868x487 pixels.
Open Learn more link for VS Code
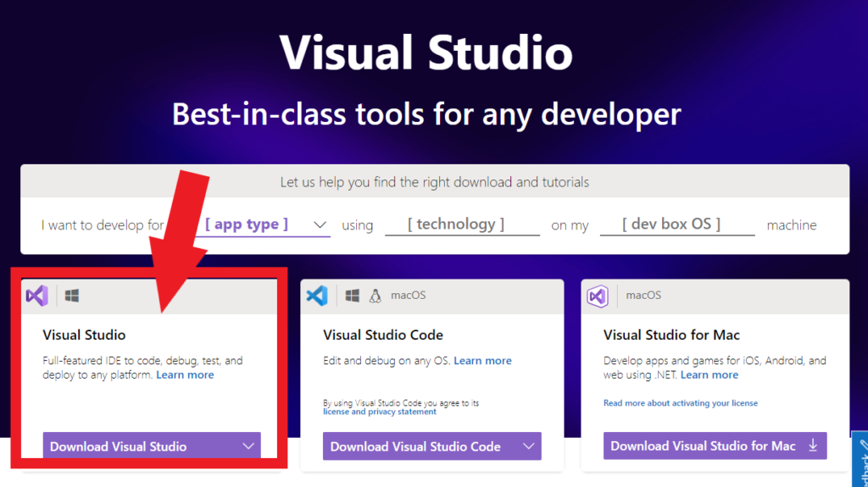pos(482,361)
